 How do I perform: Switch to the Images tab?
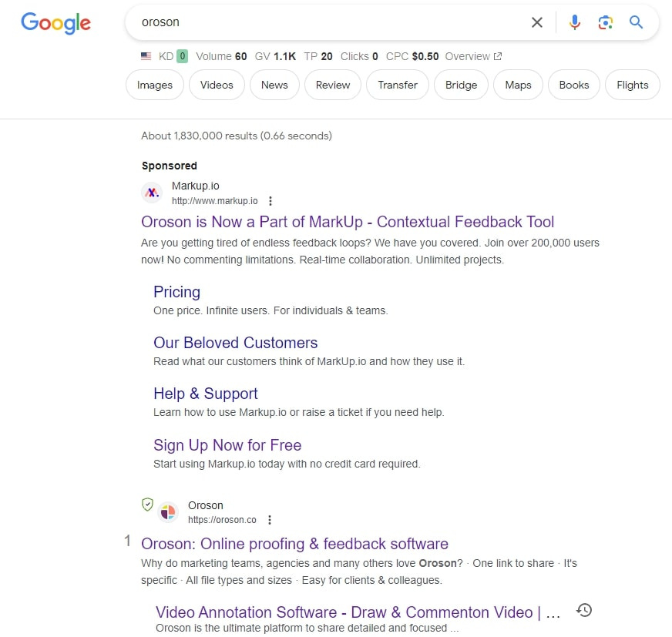coord(155,85)
